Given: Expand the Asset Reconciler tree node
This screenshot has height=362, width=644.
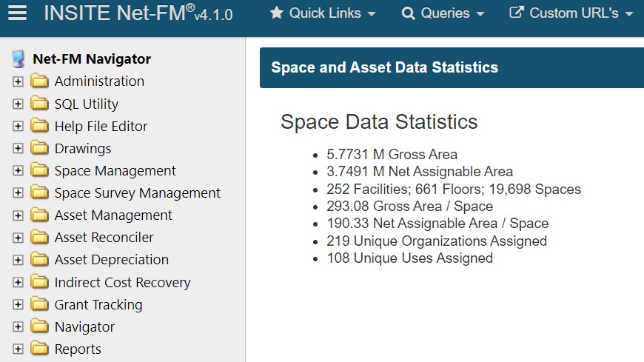Looking at the screenshot, I should [x=18, y=238].
